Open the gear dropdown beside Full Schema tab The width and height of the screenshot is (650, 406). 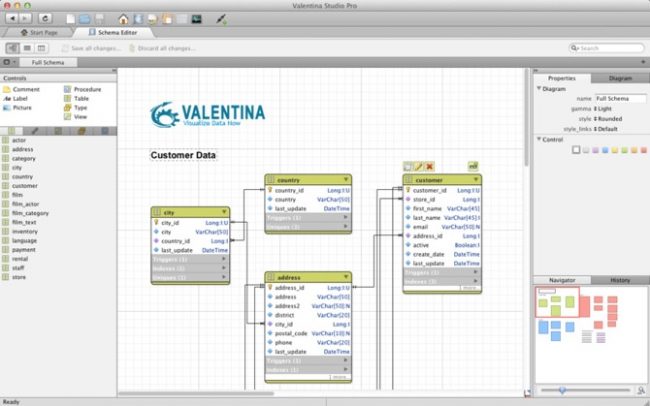coord(9,62)
